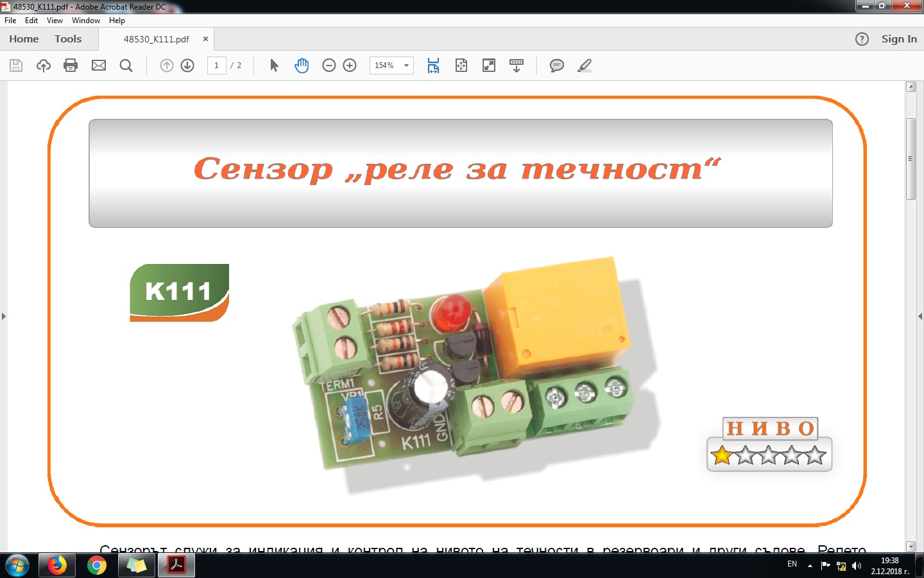Print the document with the printer icon
The width and height of the screenshot is (924, 578).
click(71, 66)
